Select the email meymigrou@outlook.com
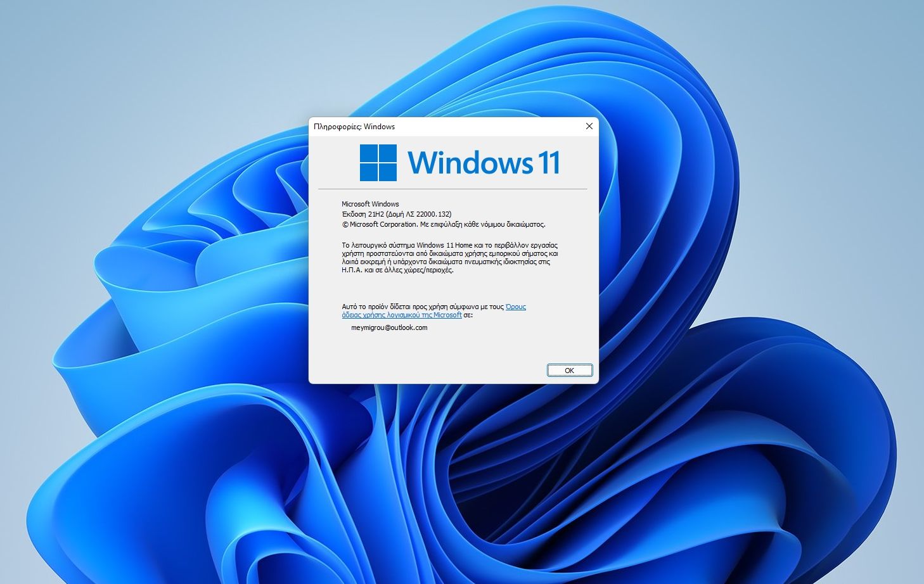 388,327
